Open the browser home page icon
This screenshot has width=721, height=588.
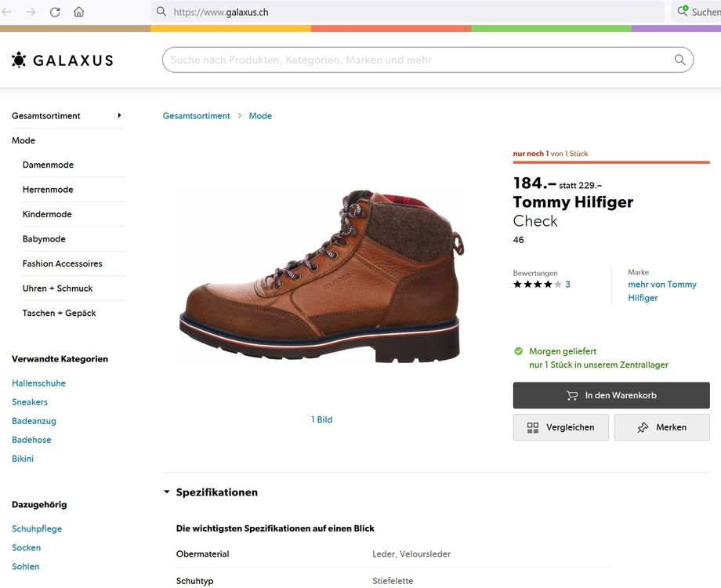tap(79, 12)
